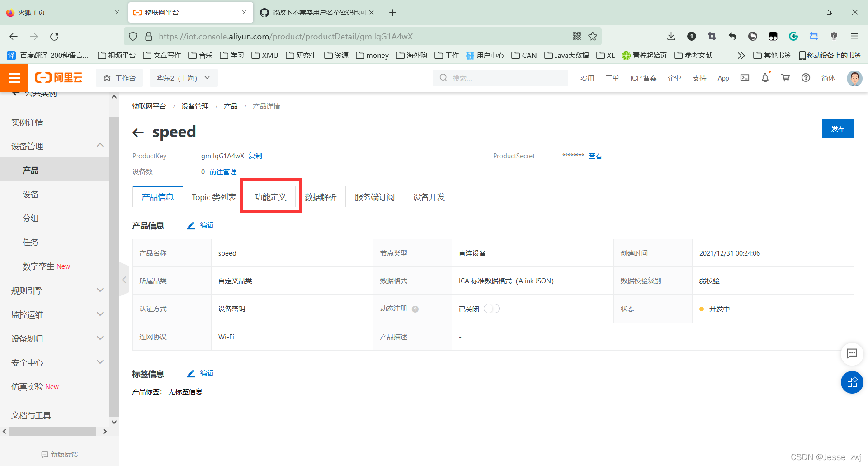Open the Firefox downloads icon
The image size is (868, 466).
pyautogui.click(x=671, y=36)
